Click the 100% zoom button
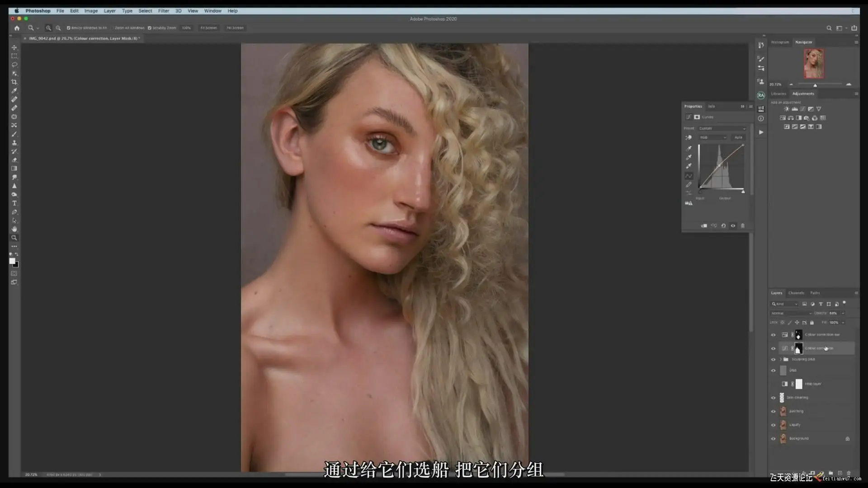 (x=186, y=28)
